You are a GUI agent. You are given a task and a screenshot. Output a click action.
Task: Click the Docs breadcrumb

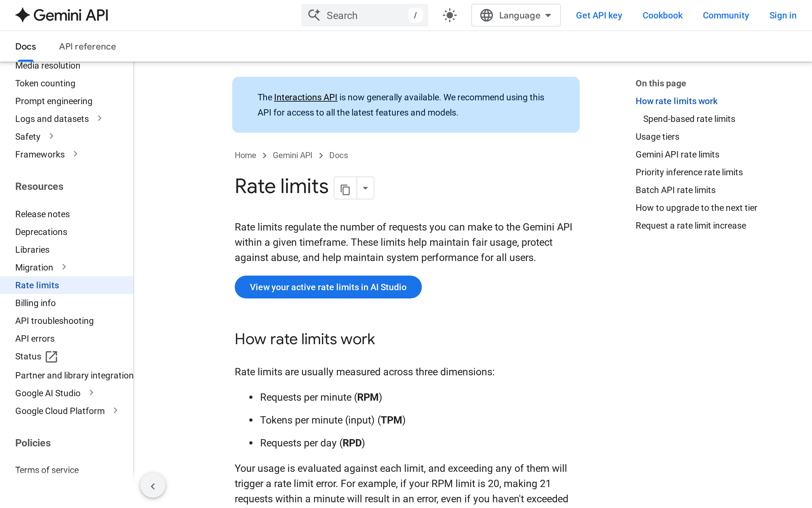pyautogui.click(x=338, y=155)
